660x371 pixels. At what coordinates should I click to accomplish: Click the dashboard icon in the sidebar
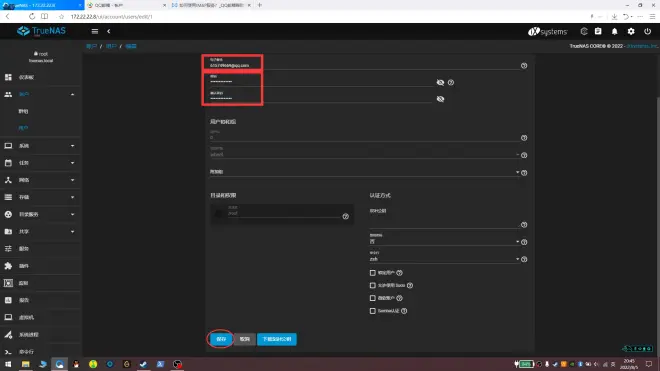(x=8, y=77)
